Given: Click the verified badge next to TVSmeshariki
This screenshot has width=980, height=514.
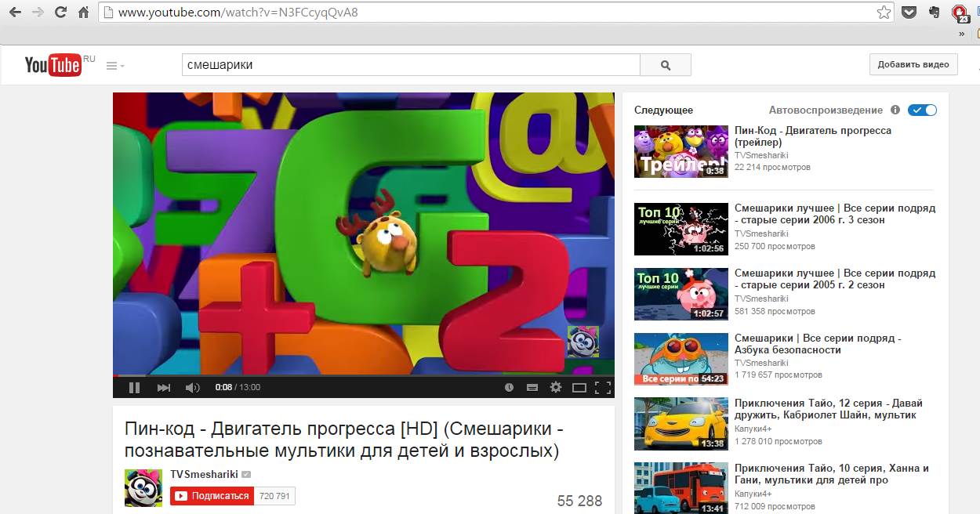Looking at the screenshot, I should coord(246,475).
